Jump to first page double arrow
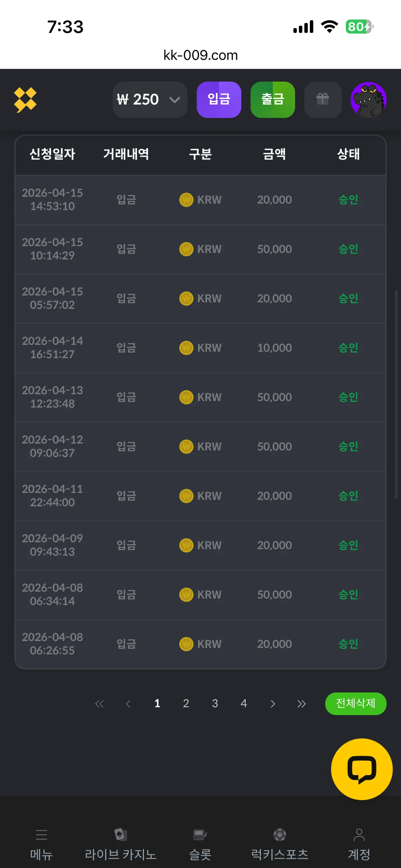 click(99, 704)
